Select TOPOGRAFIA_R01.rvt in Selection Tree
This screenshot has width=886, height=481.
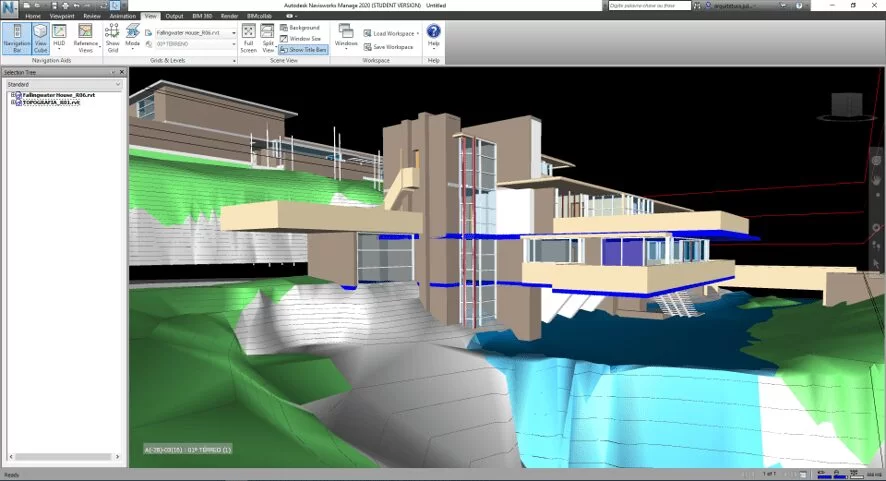(51, 102)
